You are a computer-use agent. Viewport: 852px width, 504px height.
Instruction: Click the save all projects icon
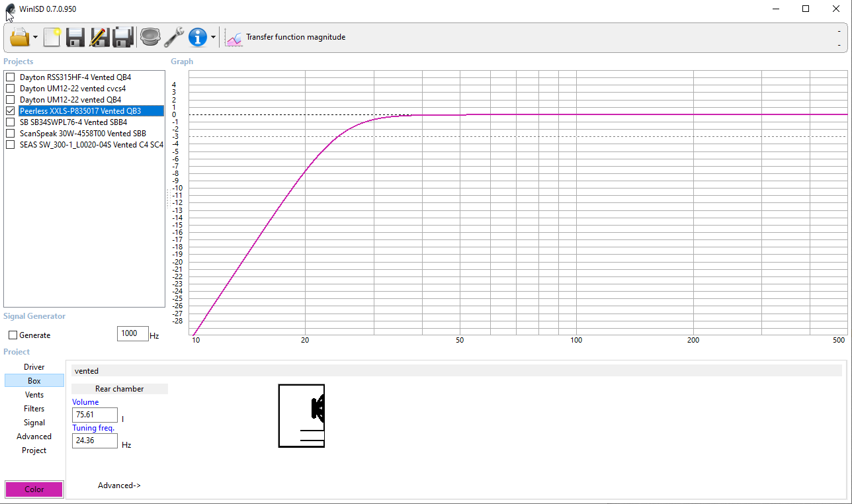click(x=123, y=37)
